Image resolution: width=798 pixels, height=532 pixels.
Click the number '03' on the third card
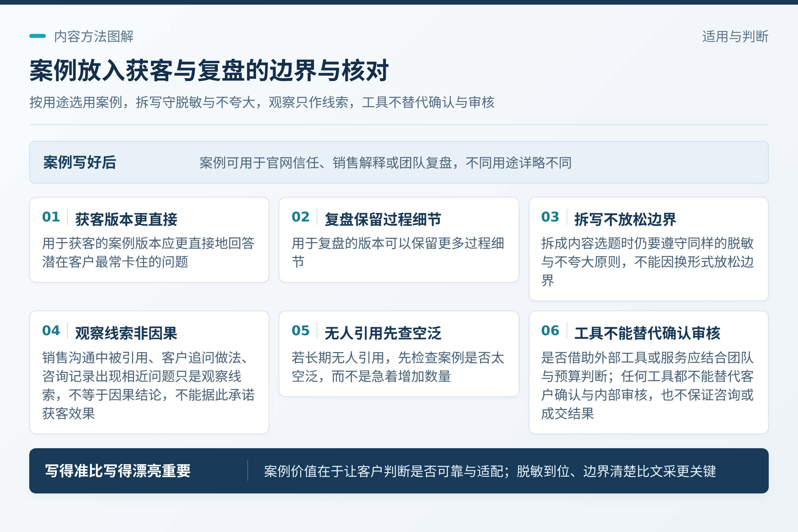(x=550, y=217)
